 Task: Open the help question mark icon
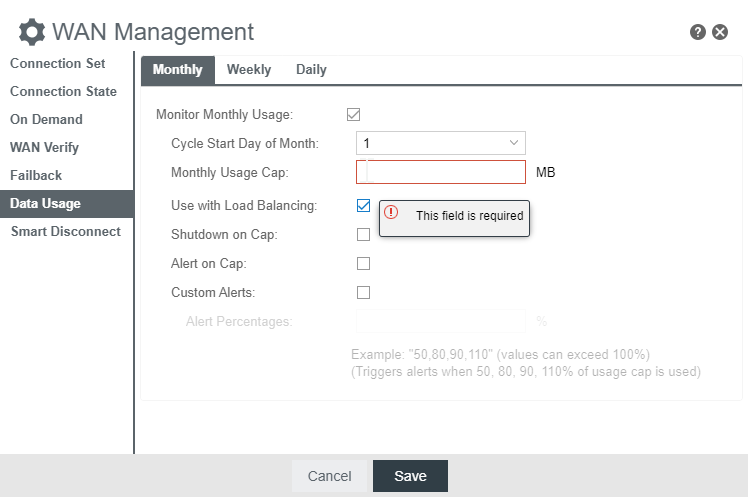coord(697,32)
